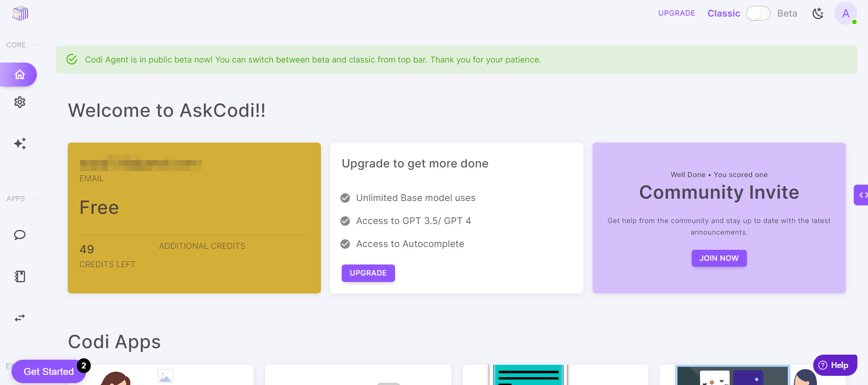The height and width of the screenshot is (385, 868).
Task: Open the Help widget
Action: 835,365
